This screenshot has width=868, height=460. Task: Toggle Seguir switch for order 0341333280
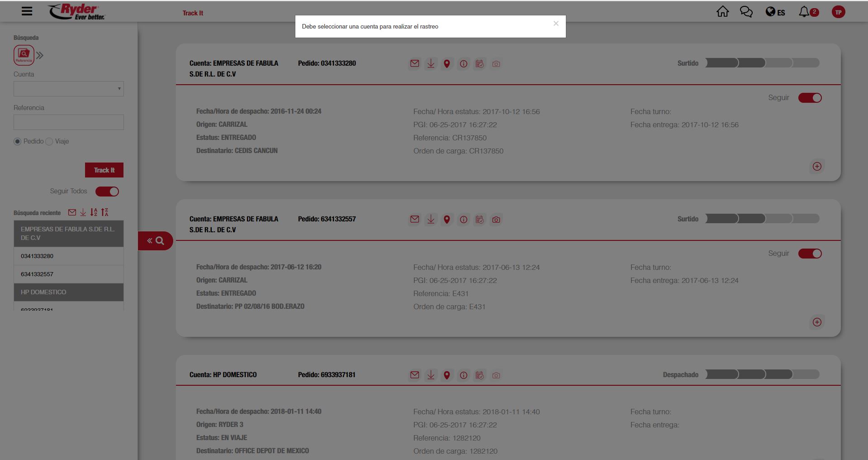810,98
